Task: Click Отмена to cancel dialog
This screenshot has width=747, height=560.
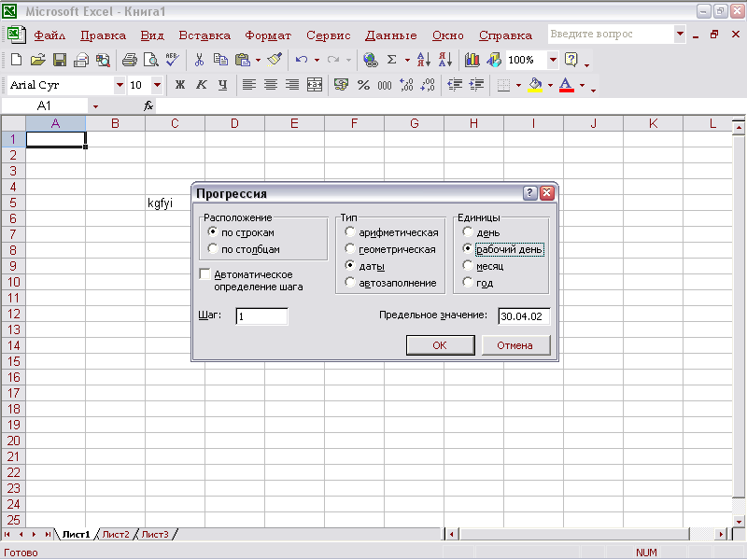Action: 515,345
